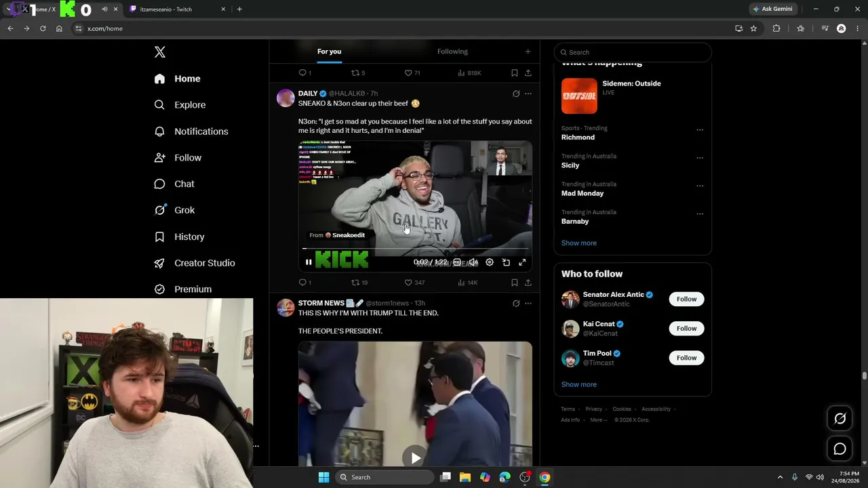Image resolution: width=868 pixels, height=488 pixels.
Task: Open more options on the STORM NEWS post
Action: pyautogui.click(x=528, y=303)
